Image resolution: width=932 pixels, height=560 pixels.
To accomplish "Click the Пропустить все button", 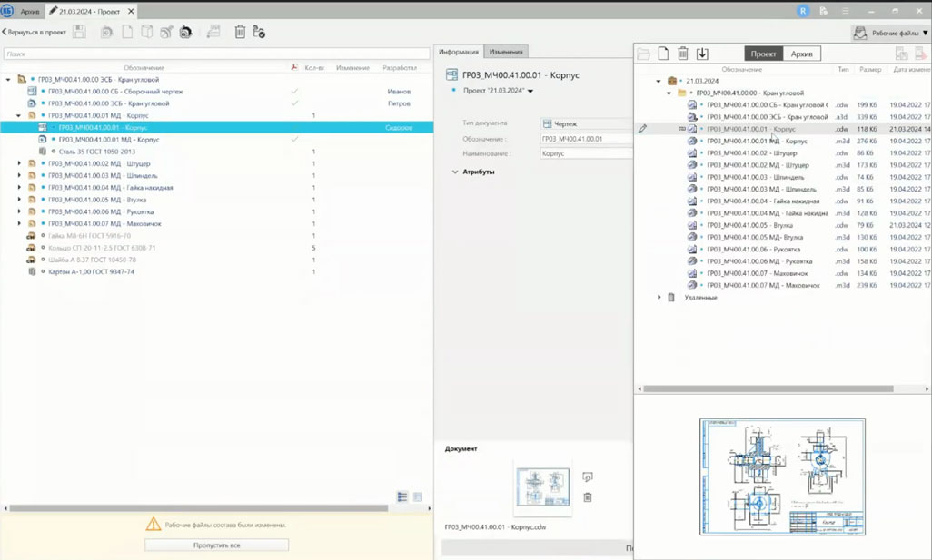I will pos(216,545).
